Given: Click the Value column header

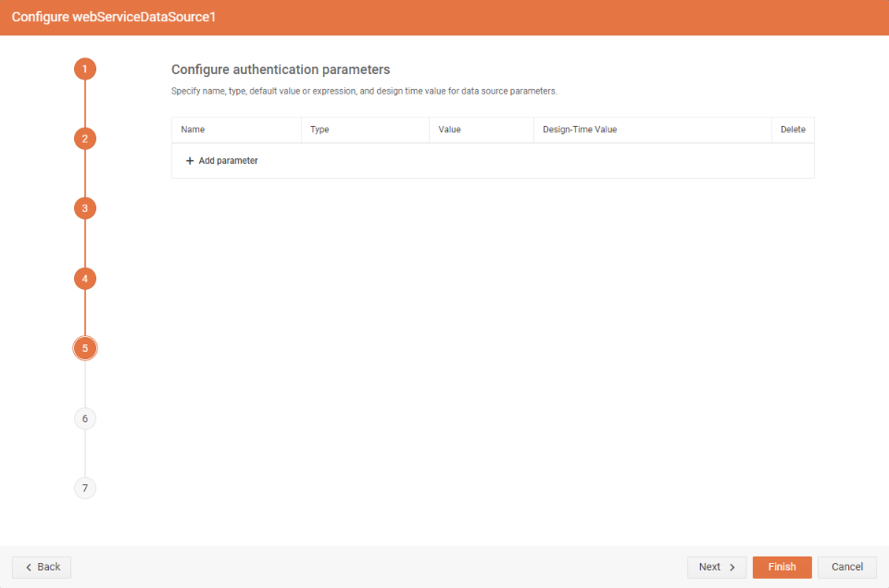Looking at the screenshot, I should 449,130.
